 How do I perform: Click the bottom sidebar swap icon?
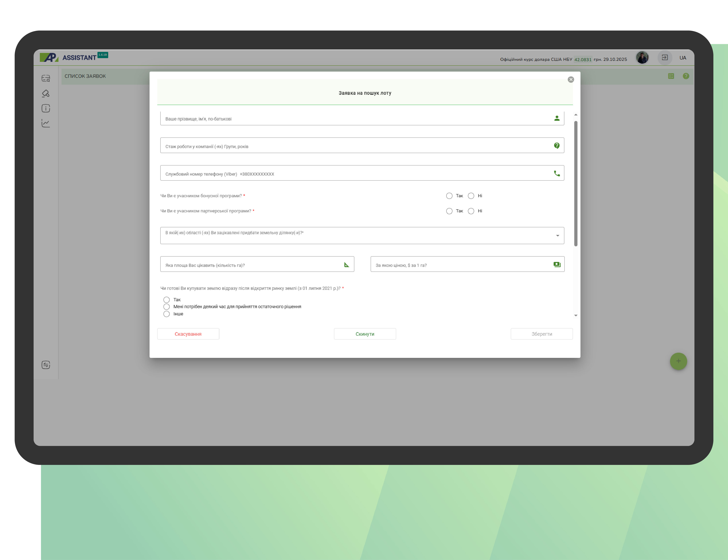click(x=46, y=365)
